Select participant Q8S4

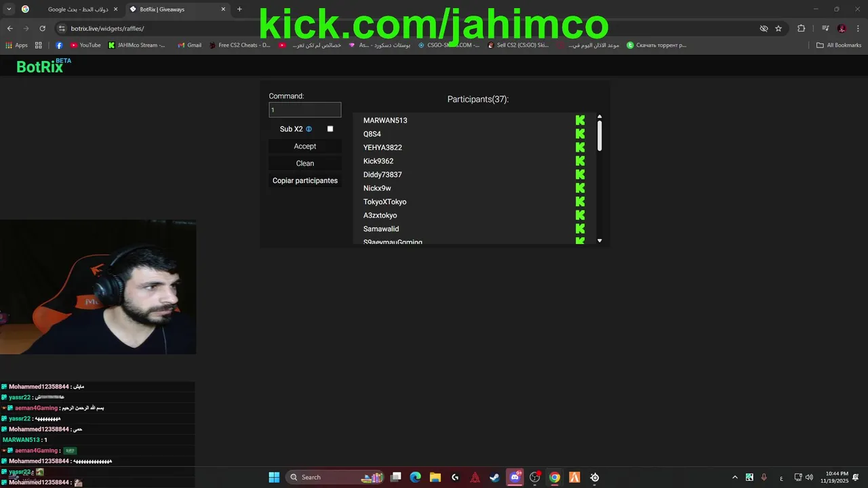(x=372, y=134)
